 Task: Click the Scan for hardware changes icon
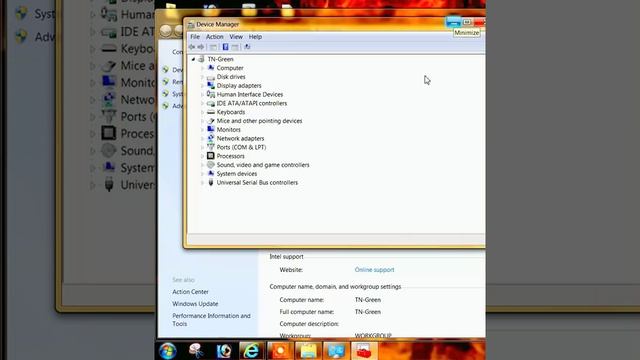pyautogui.click(x=247, y=47)
